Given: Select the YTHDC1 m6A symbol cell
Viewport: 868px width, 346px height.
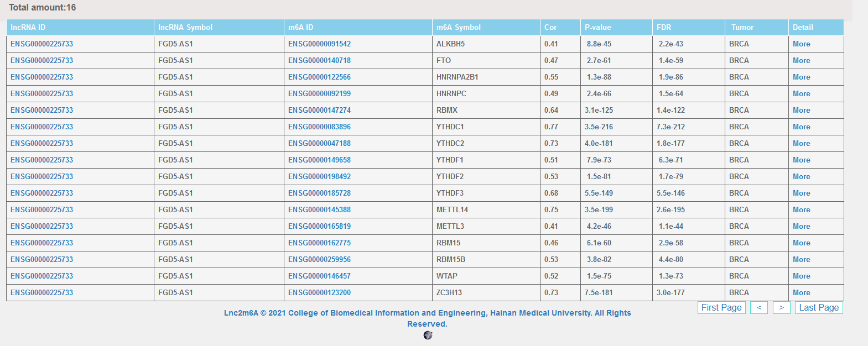Looking at the screenshot, I should (x=486, y=127).
